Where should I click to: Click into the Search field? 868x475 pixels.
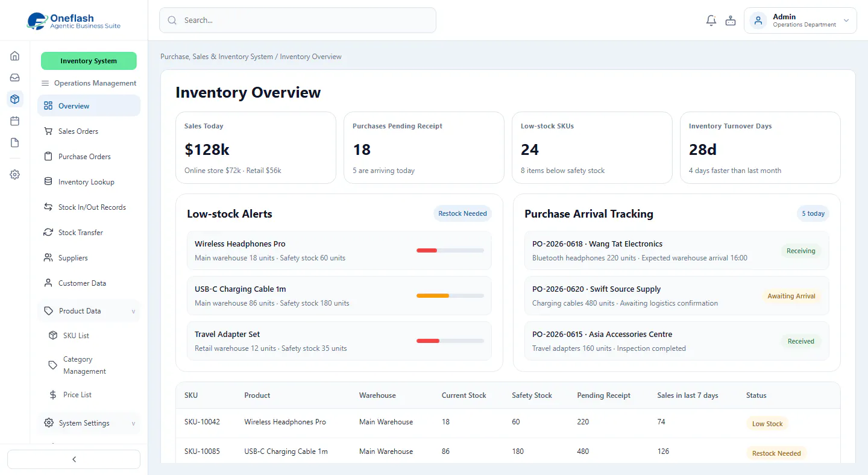click(298, 20)
